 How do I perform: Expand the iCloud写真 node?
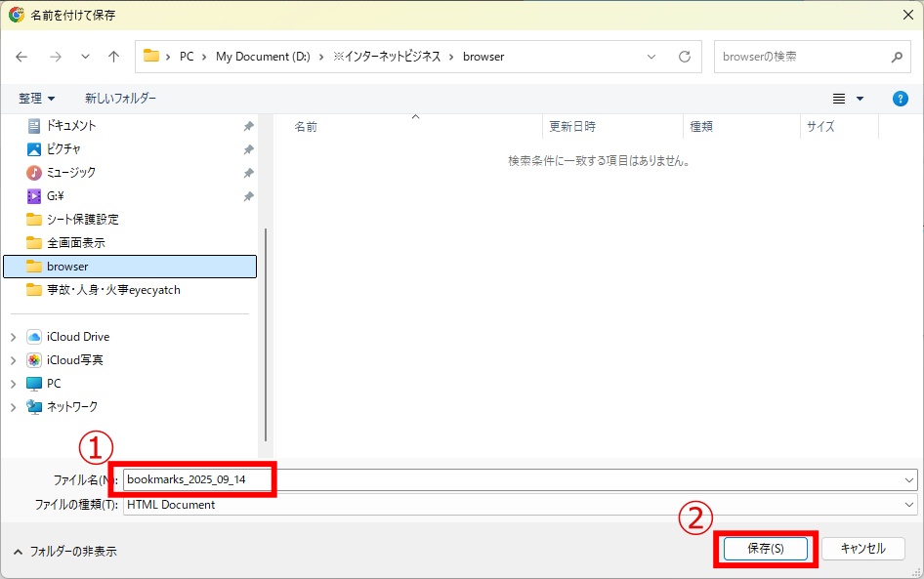tap(13, 360)
